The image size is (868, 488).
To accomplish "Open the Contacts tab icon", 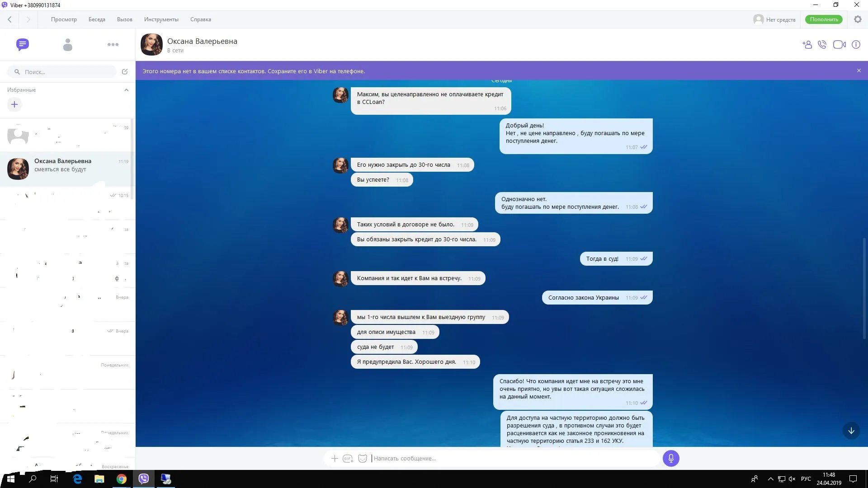I will [68, 44].
